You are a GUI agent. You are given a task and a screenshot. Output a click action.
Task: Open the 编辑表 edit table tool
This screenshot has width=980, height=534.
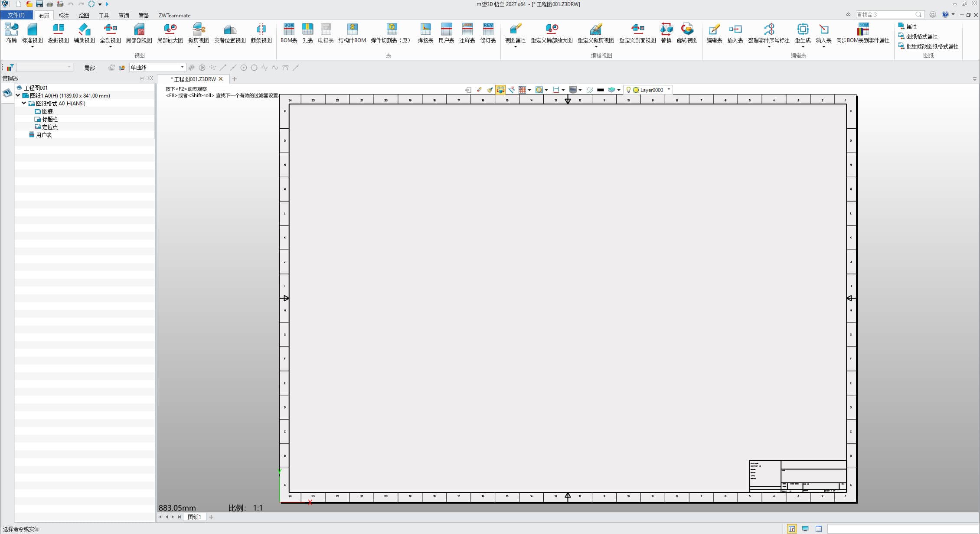tap(714, 33)
